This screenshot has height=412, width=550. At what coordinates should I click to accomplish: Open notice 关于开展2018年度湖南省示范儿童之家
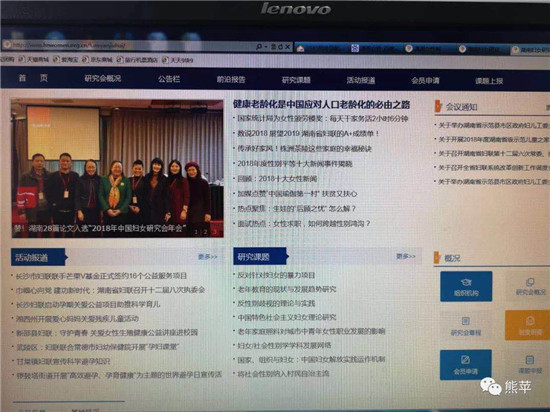(x=494, y=139)
